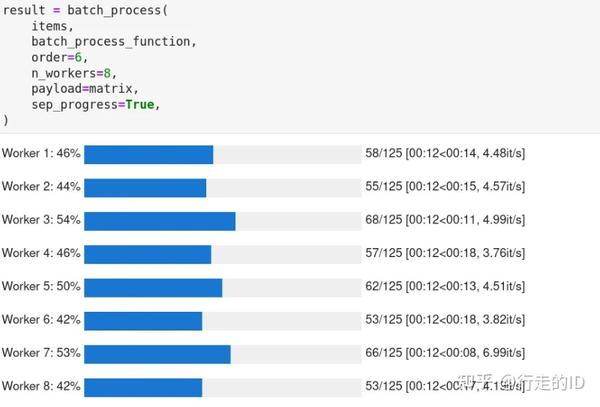
Task: Click the Worker 6 progress bar
Action: click(x=222, y=320)
